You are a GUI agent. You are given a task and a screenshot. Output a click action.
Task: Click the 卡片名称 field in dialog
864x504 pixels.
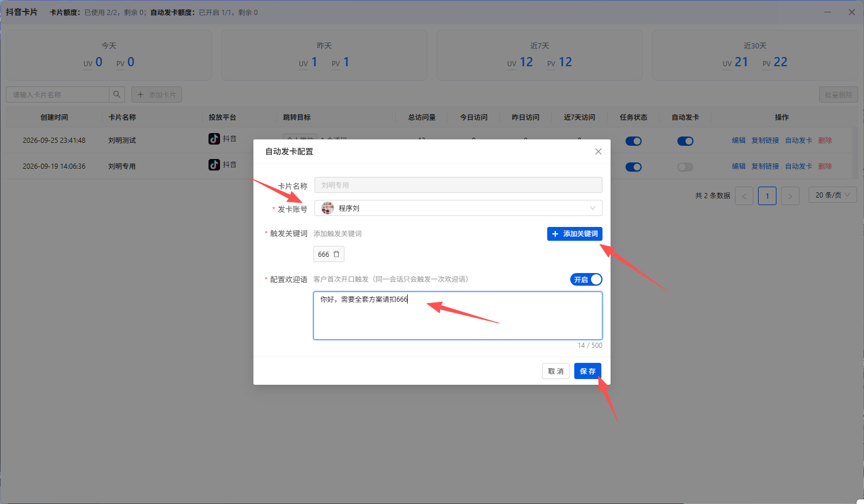pyautogui.click(x=458, y=185)
